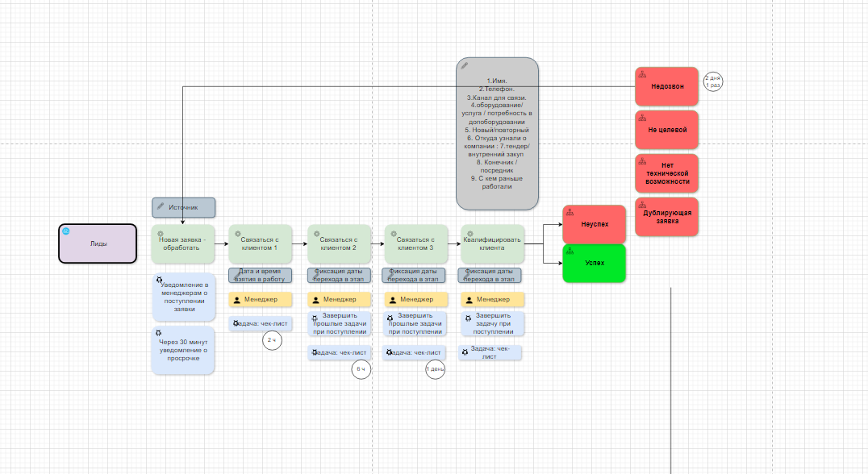
Task: Click the hierarchy icon on the Недозвон block
Action: pos(642,74)
